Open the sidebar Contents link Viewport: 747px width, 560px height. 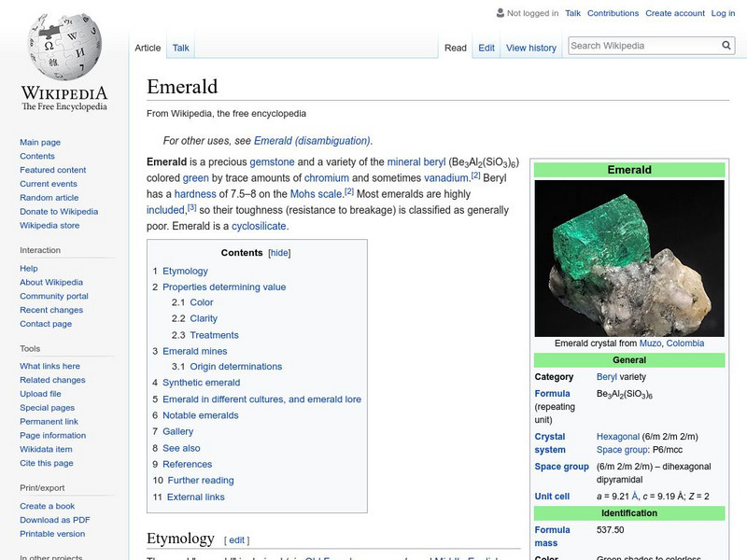pyautogui.click(x=37, y=156)
